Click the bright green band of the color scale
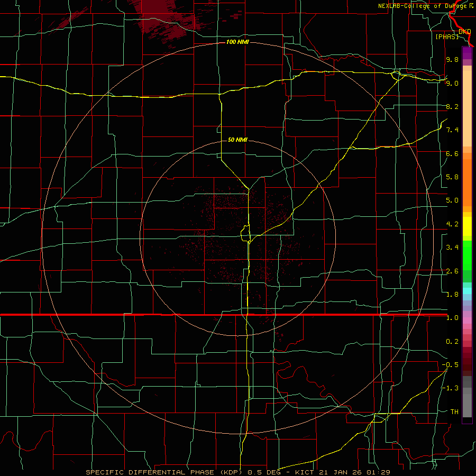 [x=467, y=256]
